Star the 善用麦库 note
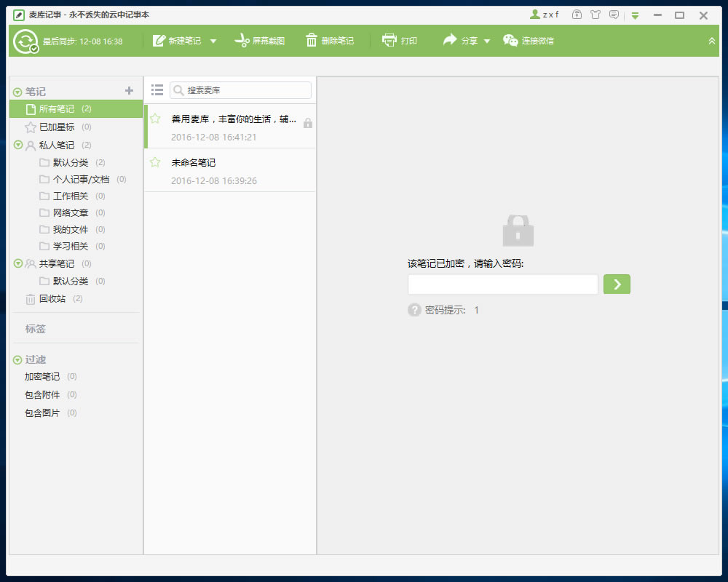728x582 pixels. [x=155, y=119]
